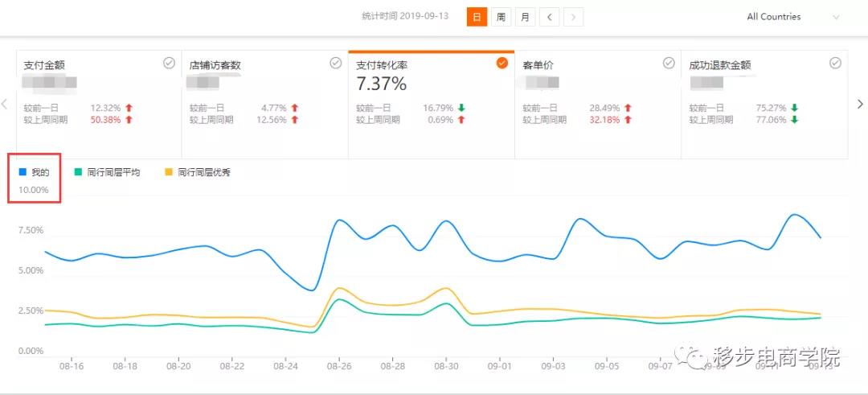868x395 pixels.
Task: Select the 日 (day) time period button
Action: point(477,17)
